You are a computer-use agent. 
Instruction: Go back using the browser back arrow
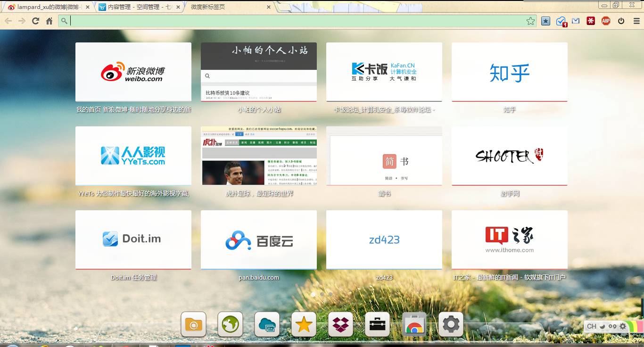8,21
